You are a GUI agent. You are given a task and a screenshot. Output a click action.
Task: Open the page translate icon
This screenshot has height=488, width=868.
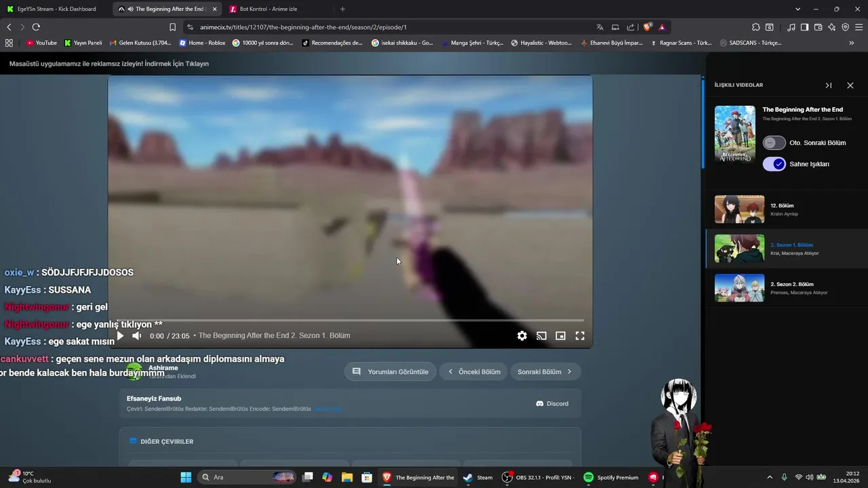point(599,27)
